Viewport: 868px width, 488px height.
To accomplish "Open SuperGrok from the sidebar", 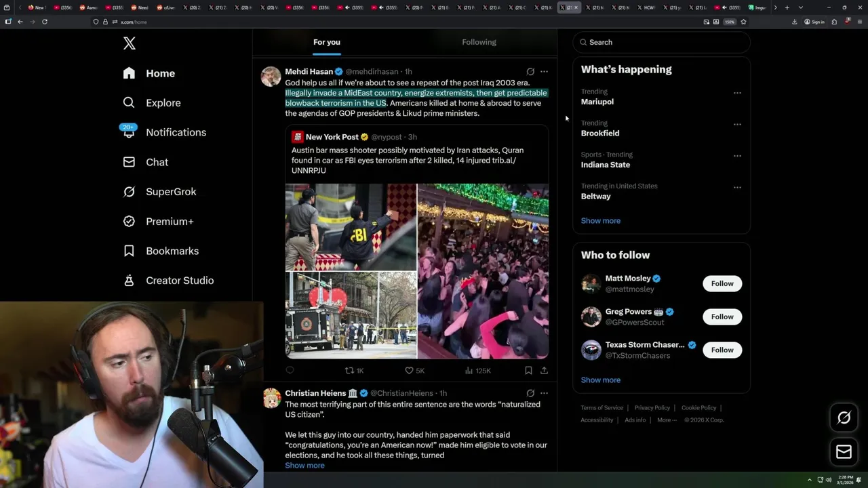I will (x=160, y=192).
